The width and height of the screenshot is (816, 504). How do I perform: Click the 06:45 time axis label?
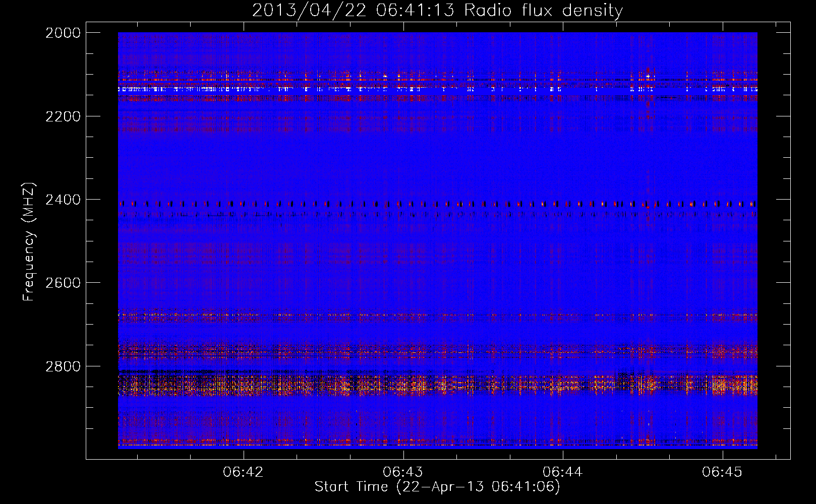coord(722,472)
